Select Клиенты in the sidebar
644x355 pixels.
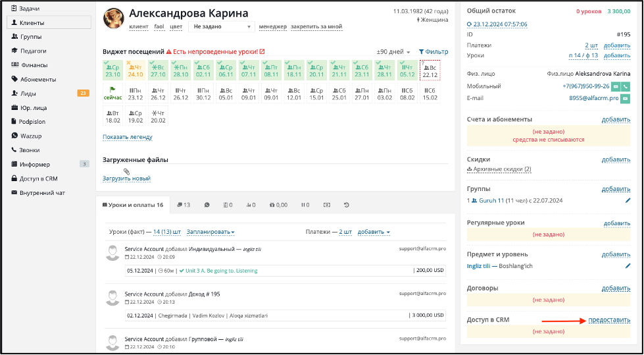pos(49,22)
